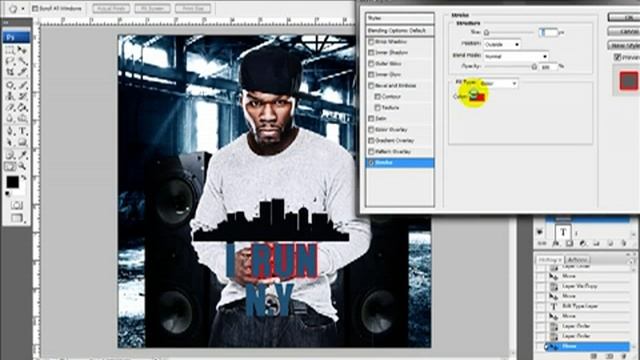Select the Lasso tool
The height and width of the screenshot is (360, 640).
tap(10, 61)
